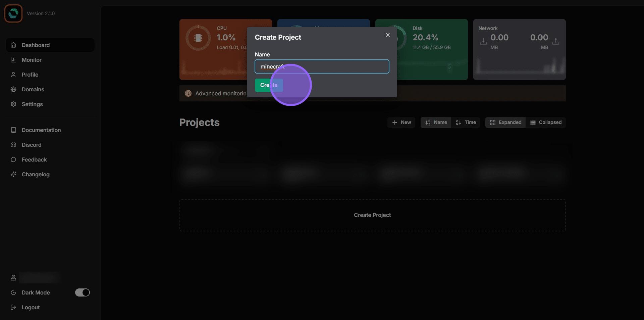Click the CPU chip icon
Screen dimensions: 644x320
coord(198,38)
